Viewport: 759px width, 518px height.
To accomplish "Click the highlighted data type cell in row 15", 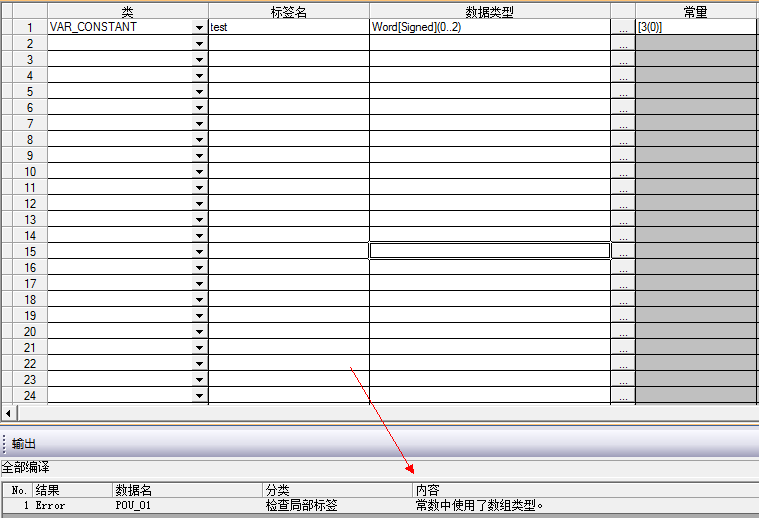I will pos(489,251).
